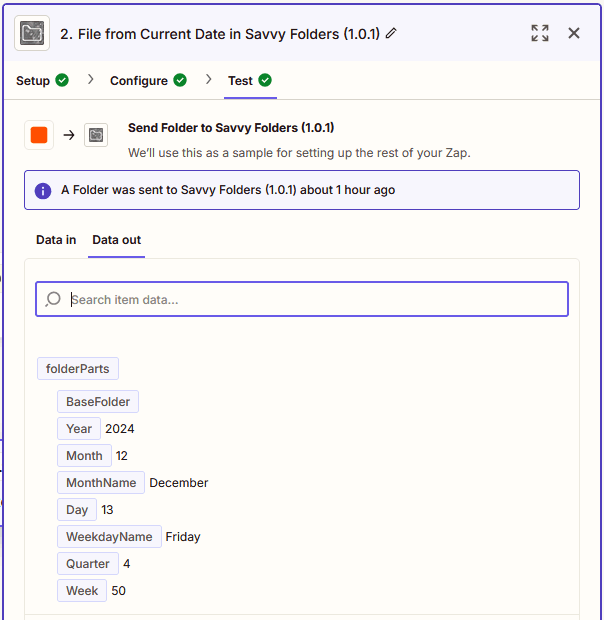Click the Month value 12

click(x=121, y=456)
